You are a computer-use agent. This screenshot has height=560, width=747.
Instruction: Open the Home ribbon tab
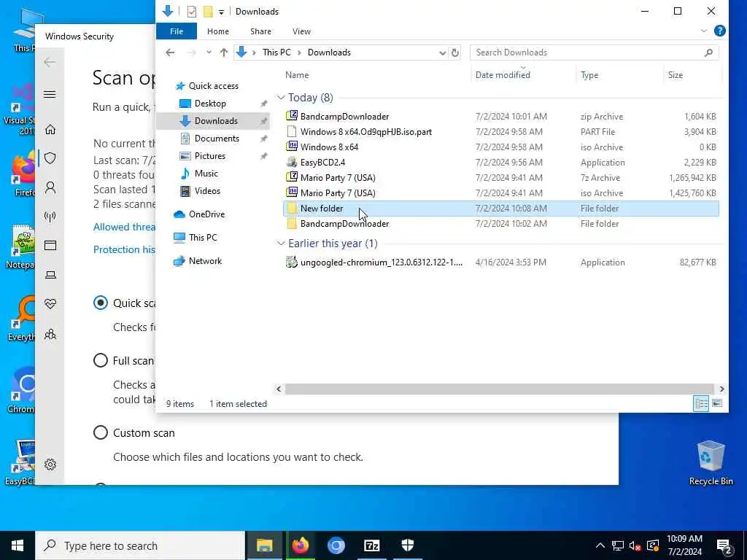[217, 31]
